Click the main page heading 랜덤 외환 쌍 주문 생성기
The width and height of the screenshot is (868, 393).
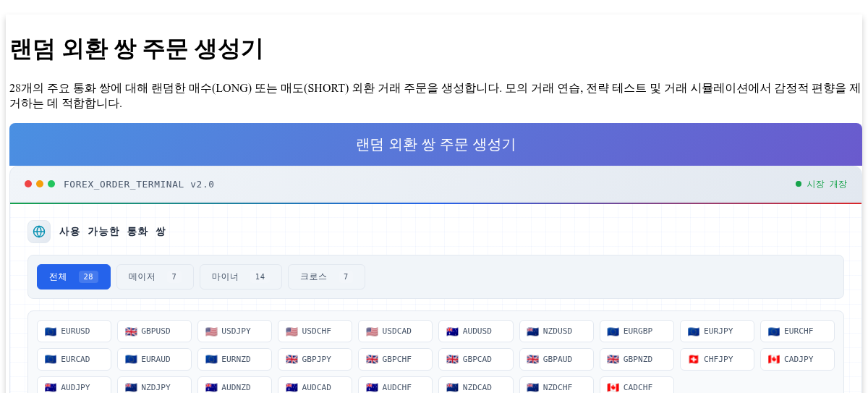(137, 49)
